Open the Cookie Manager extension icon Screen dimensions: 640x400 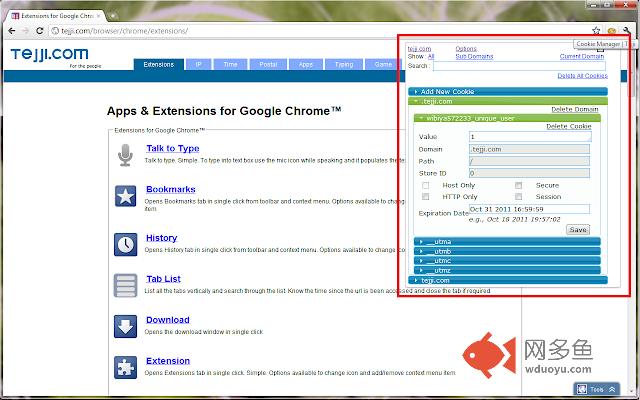pyautogui.click(x=611, y=31)
